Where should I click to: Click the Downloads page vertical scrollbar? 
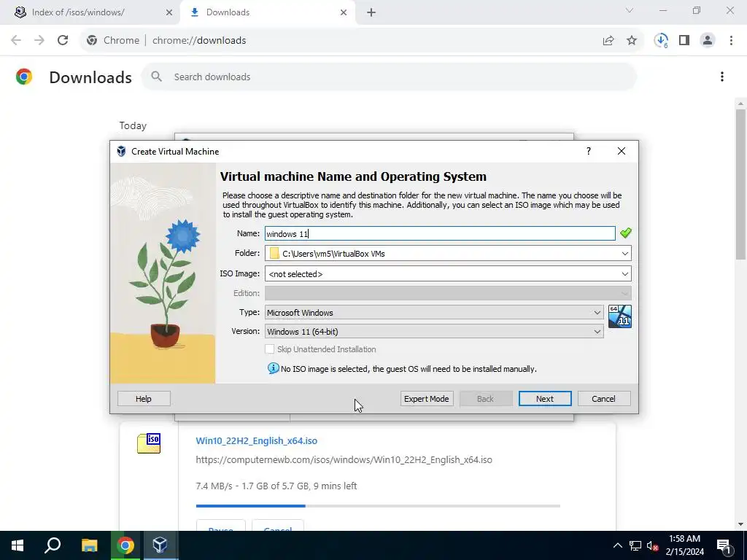pos(740,184)
